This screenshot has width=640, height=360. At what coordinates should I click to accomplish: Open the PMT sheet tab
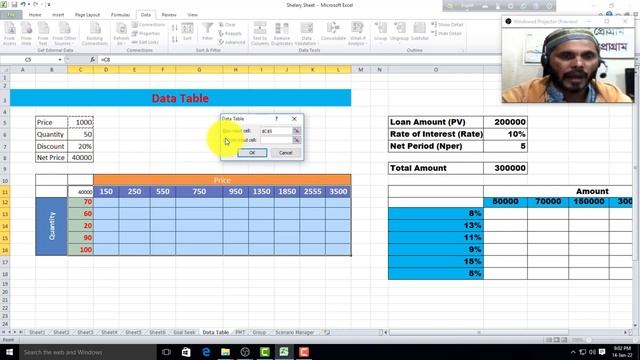(x=240, y=332)
